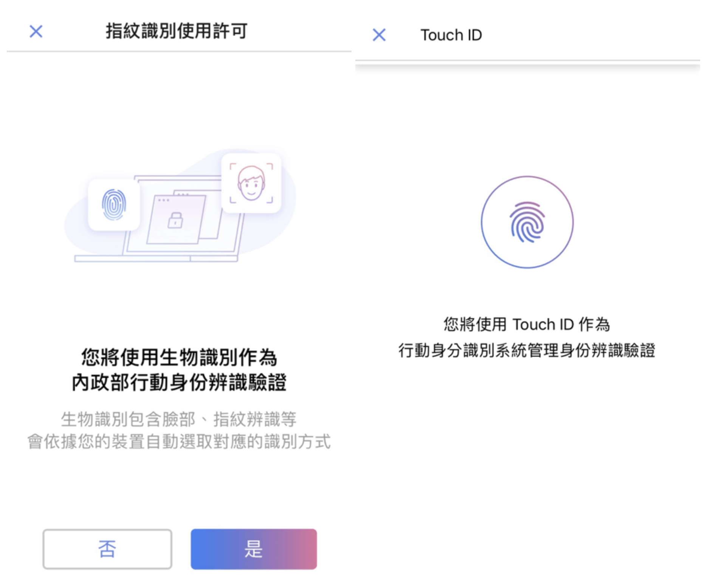Tap the gray text 會依據您的裝置自動選取對應的識別方式

coord(179,441)
